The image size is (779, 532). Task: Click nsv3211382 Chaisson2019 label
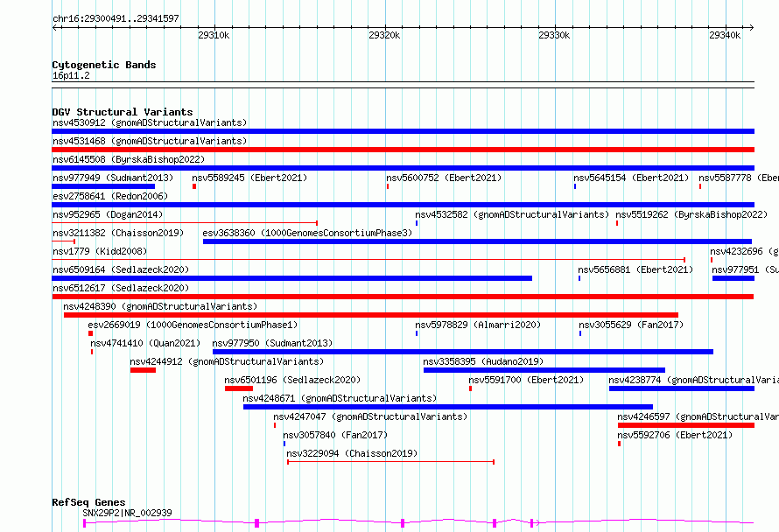118,233
